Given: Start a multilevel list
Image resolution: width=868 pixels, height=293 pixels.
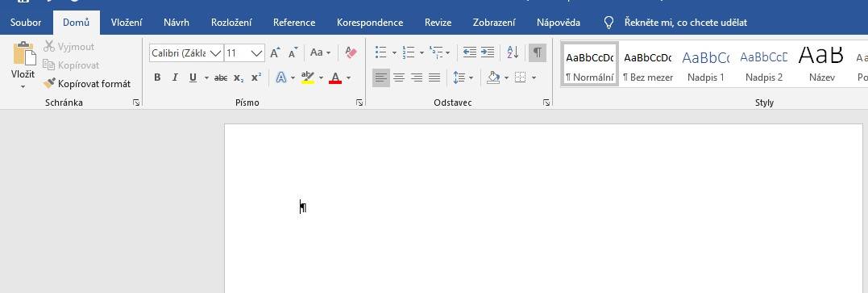Looking at the screenshot, I should coord(436,52).
